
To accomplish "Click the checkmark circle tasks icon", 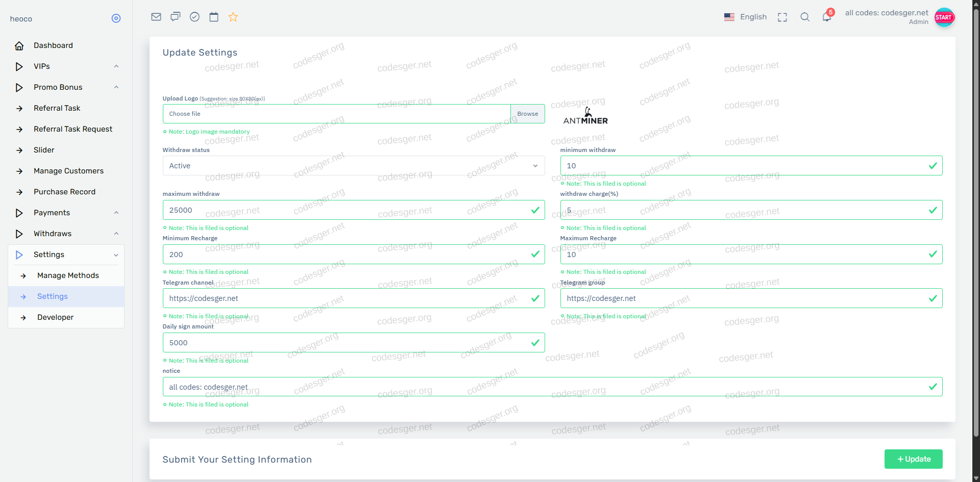I will (x=194, y=17).
